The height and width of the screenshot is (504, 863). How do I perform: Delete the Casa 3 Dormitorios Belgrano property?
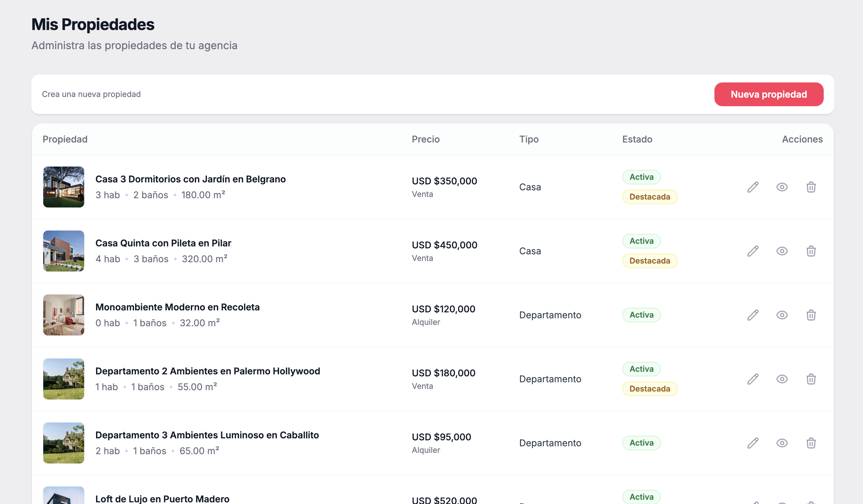coord(811,187)
